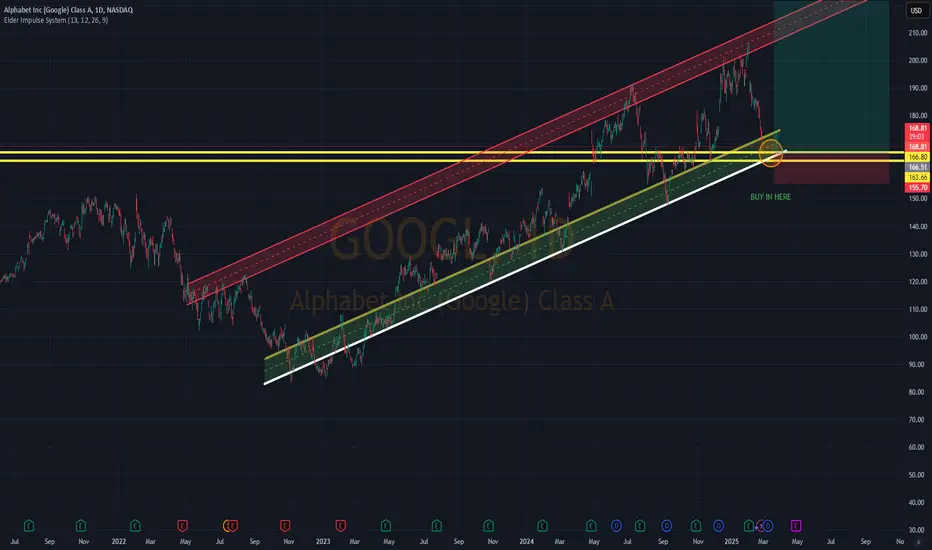Click the 39:03 countdown on price scale
Viewport: 932px width, 550px height.
[917, 137]
